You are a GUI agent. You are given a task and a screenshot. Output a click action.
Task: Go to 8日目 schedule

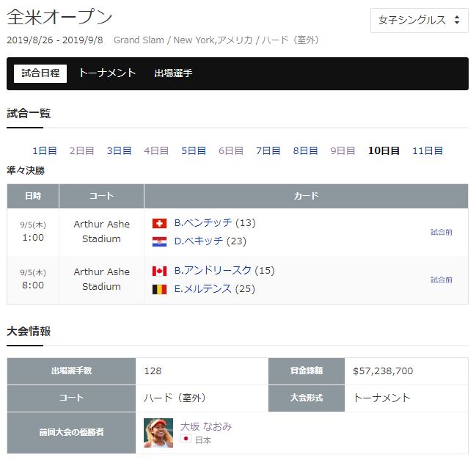click(x=305, y=150)
